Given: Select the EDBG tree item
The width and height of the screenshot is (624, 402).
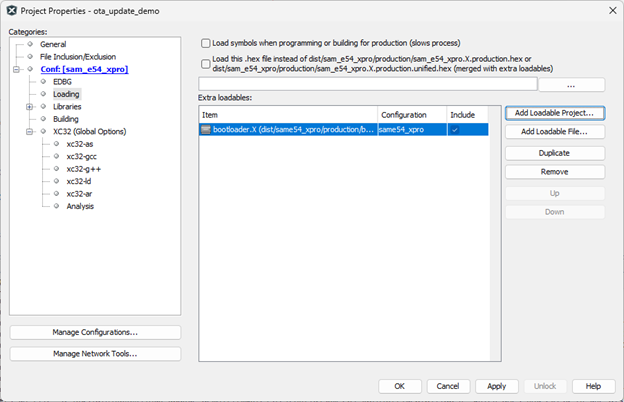Looking at the screenshot, I should pos(62,81).
